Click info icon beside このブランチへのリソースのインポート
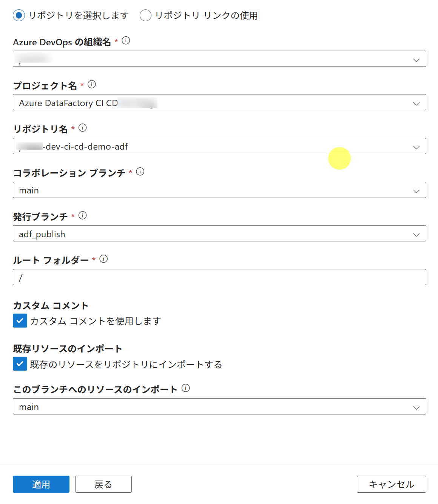 [x=186, y=388]
